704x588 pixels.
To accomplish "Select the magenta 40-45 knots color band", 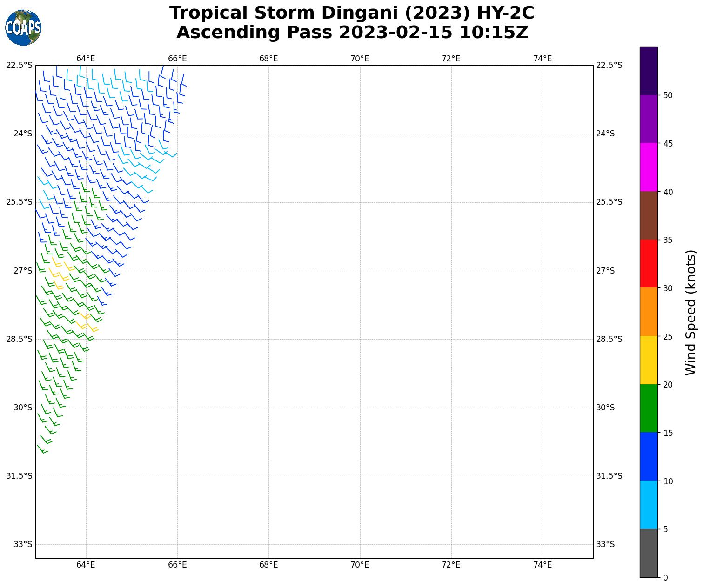I will pyautogui.click(x=649, y=167).
